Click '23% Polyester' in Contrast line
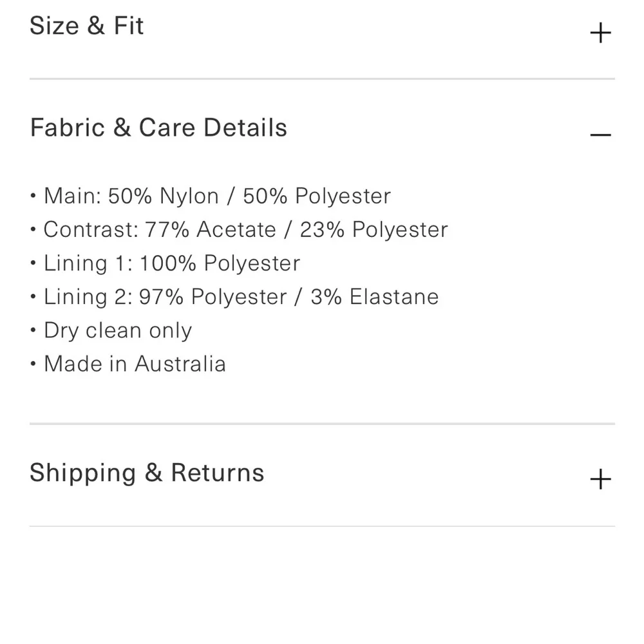The image size is (644, 644). [374, 229]
